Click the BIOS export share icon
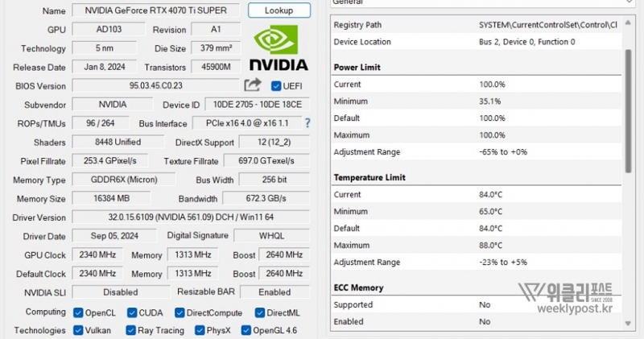644x339 pixels. click(x=253, y=85)
